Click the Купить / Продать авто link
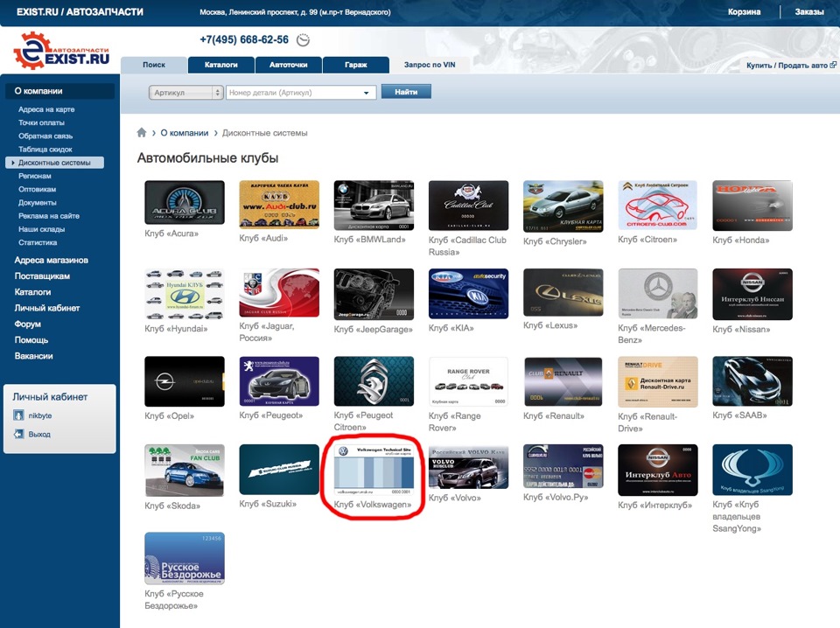The image size is (840, 628). click(787, 66)
